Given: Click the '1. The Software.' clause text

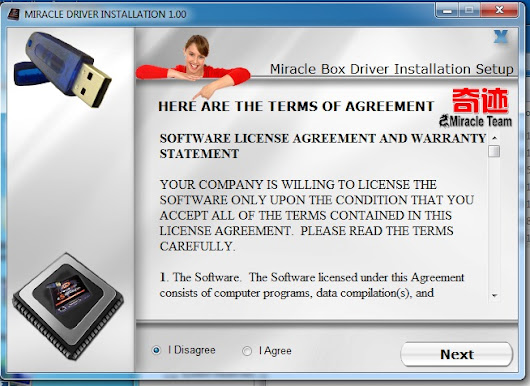Looking at the screenshot, I should (x=312, y=285).
